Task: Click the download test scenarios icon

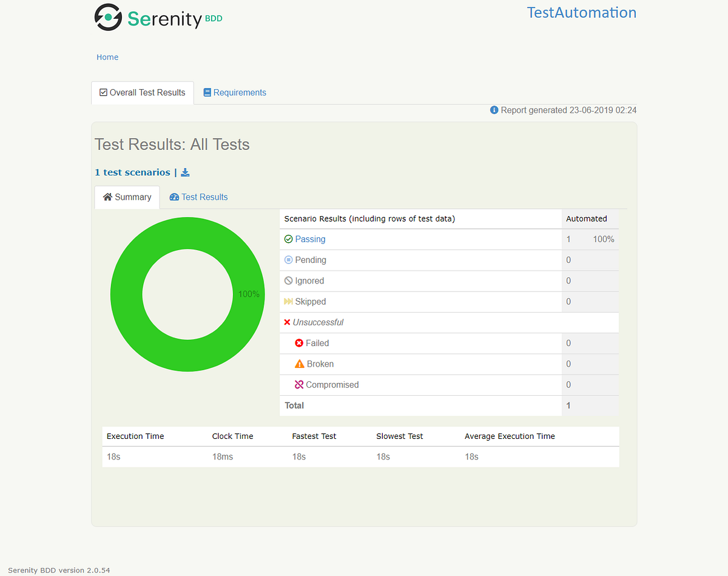Action: (184, 172)
